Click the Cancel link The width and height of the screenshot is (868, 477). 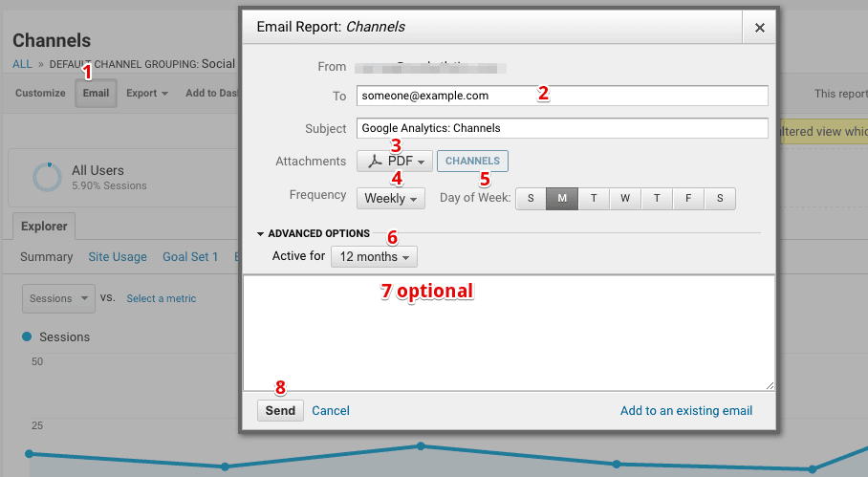[x=331, y=411]
